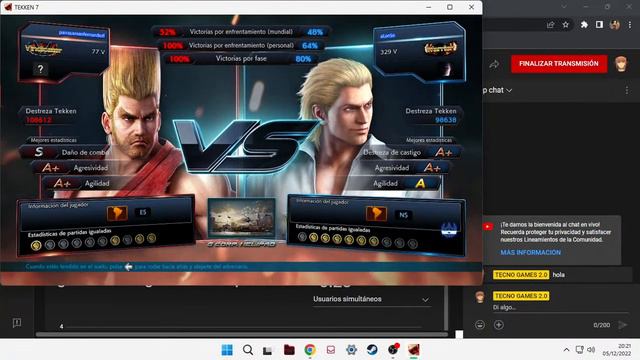Open the Settings gear in taskbar
Screen dimensions: 640x360
click(x=351, y=350)
